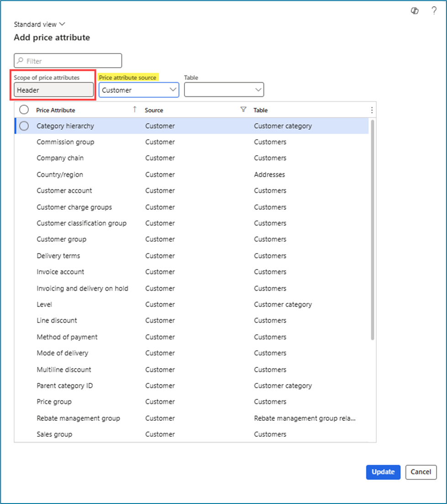Image resolution: width=447 pixels, height=504 pixels.
Task: Open the Copilot icon in top corner
Action: [415, 11]
